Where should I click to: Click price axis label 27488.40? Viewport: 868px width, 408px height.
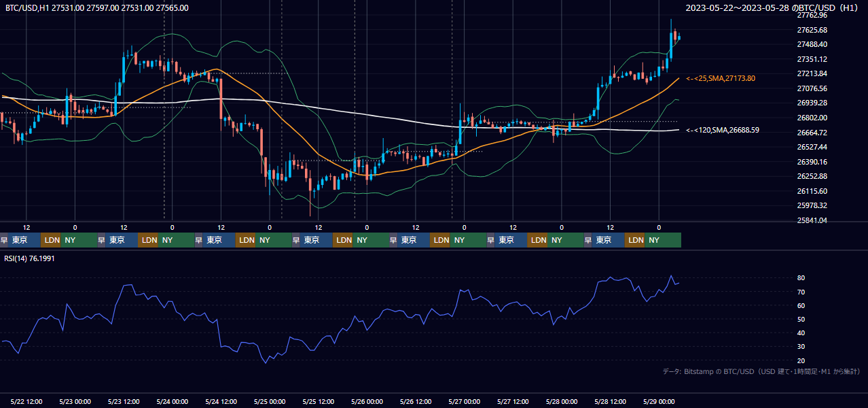[x=812, y=44]
